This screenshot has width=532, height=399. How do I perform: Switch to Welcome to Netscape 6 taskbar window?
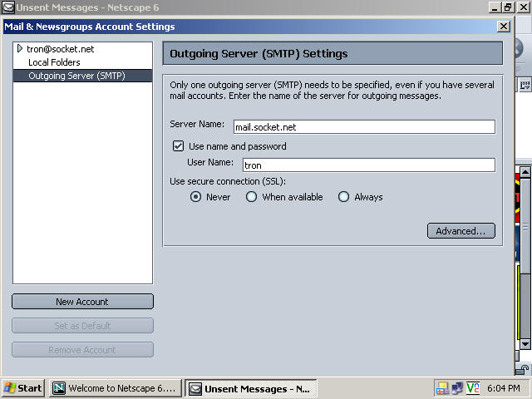pos(116,388)
